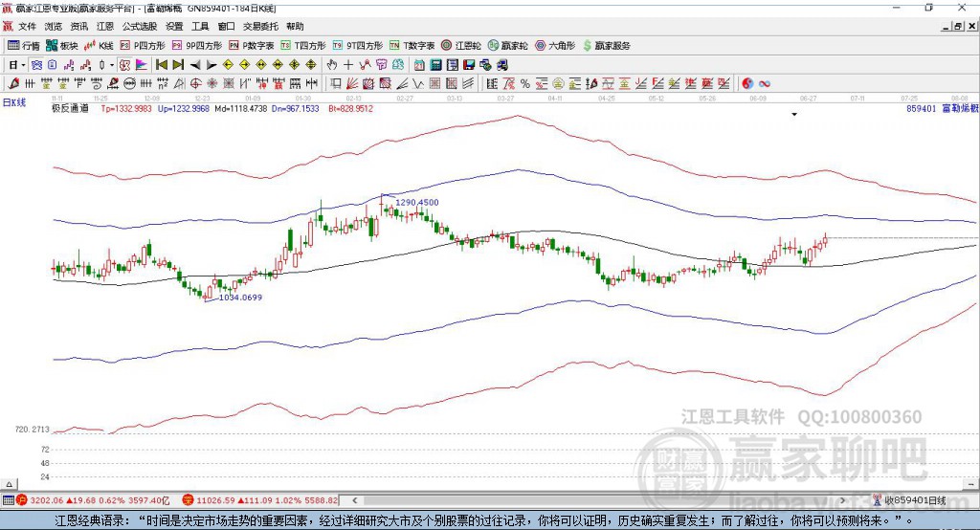Screen dimensions: 980x530
Task: Click horizontal scrollbar left arrow
Action: coord(354,500)
